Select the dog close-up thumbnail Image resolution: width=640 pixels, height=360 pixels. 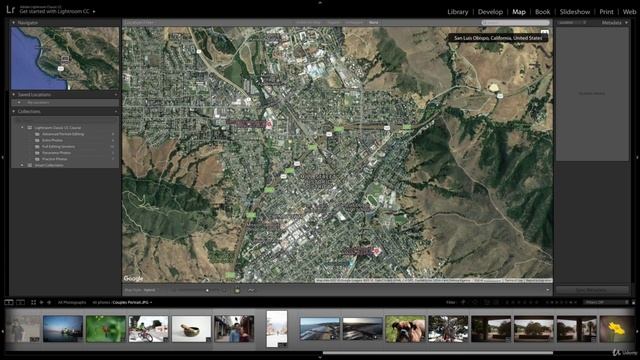tap(405, 329)
